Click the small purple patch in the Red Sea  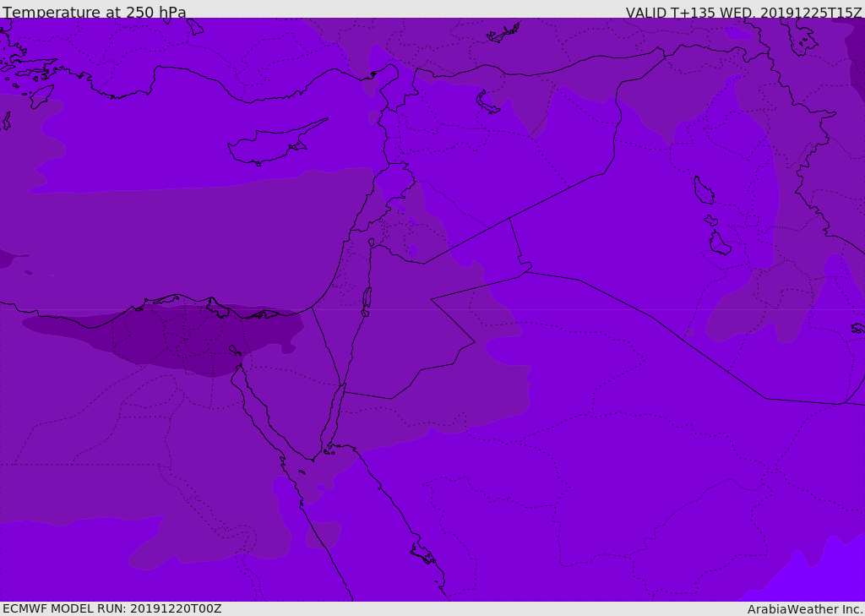pyautogui.click(x=324, y=535)
